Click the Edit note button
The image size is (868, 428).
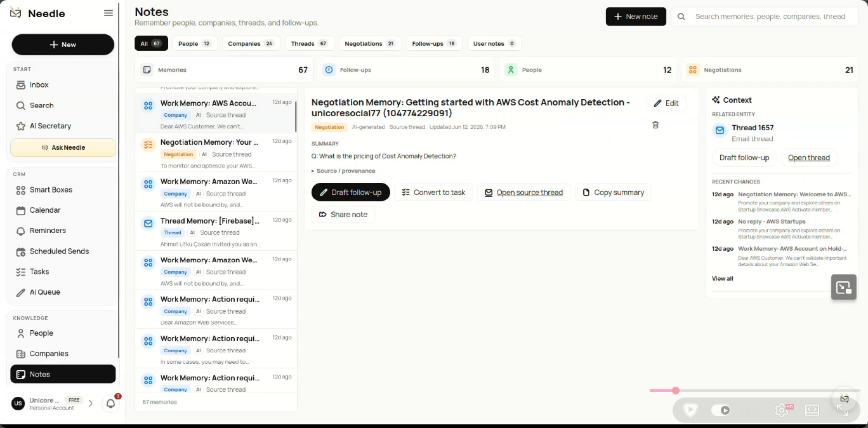tap(666, 104)
